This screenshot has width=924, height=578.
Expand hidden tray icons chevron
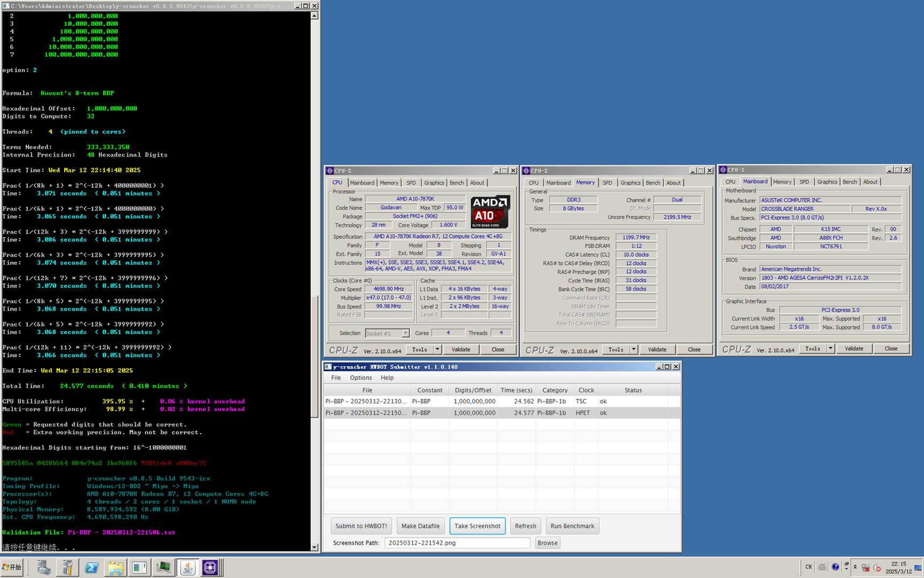click(x=855, y=567)
